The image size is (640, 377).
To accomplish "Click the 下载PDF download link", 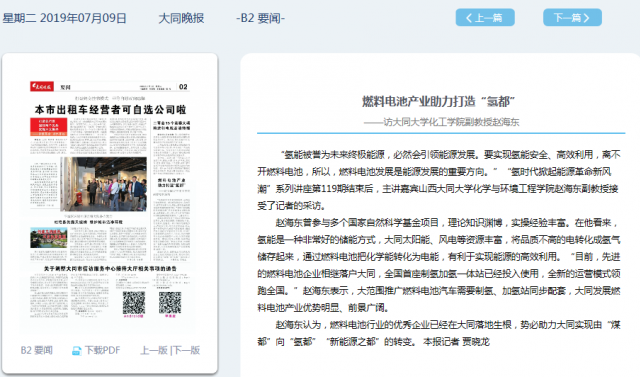I will 102,350.
